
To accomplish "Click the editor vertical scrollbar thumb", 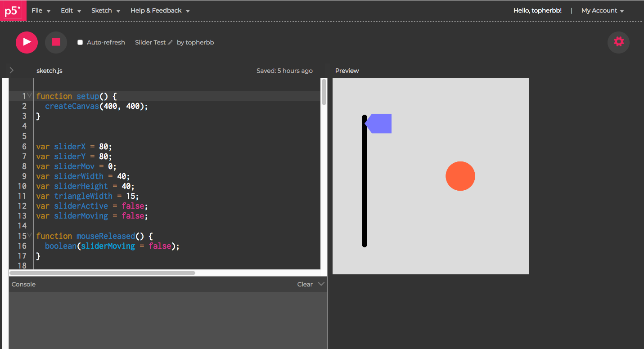I will click(324, 93).
